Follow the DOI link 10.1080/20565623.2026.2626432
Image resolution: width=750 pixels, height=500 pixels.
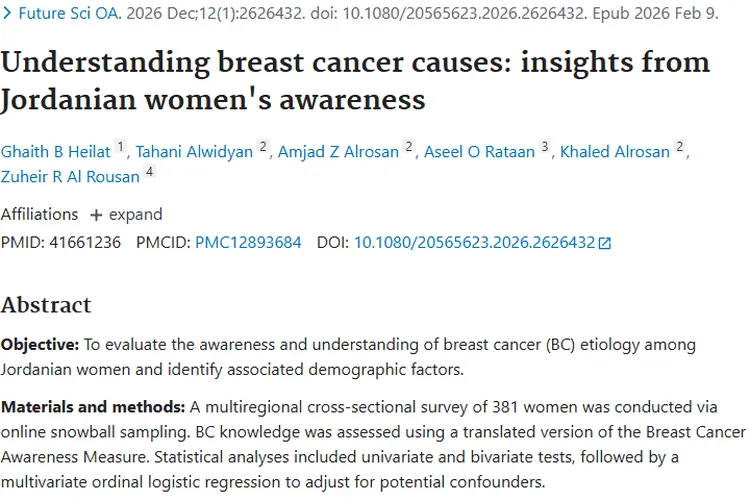474,242
